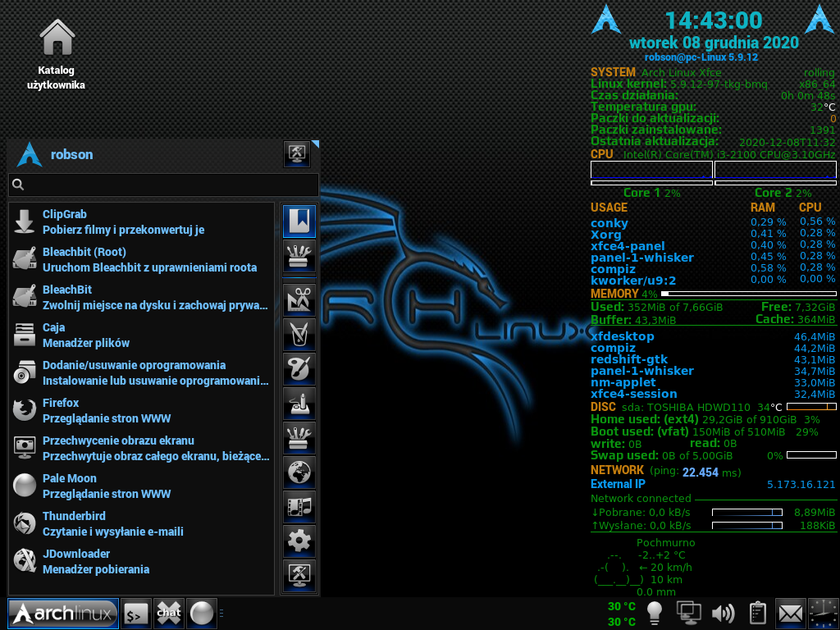This screenshot has height=630, width=840.
Task: Click the External IP label
Action: (618, 484)
